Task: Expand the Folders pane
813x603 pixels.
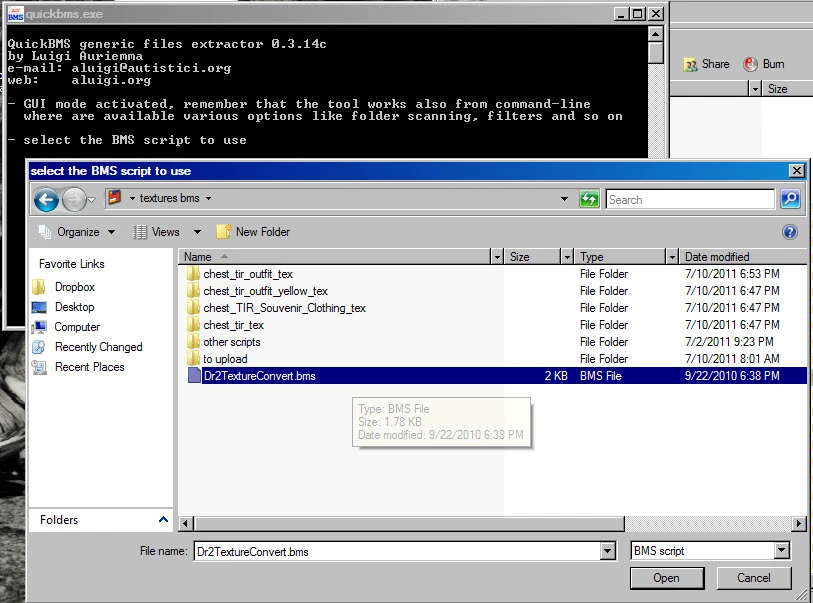Action: click(163, 520)
